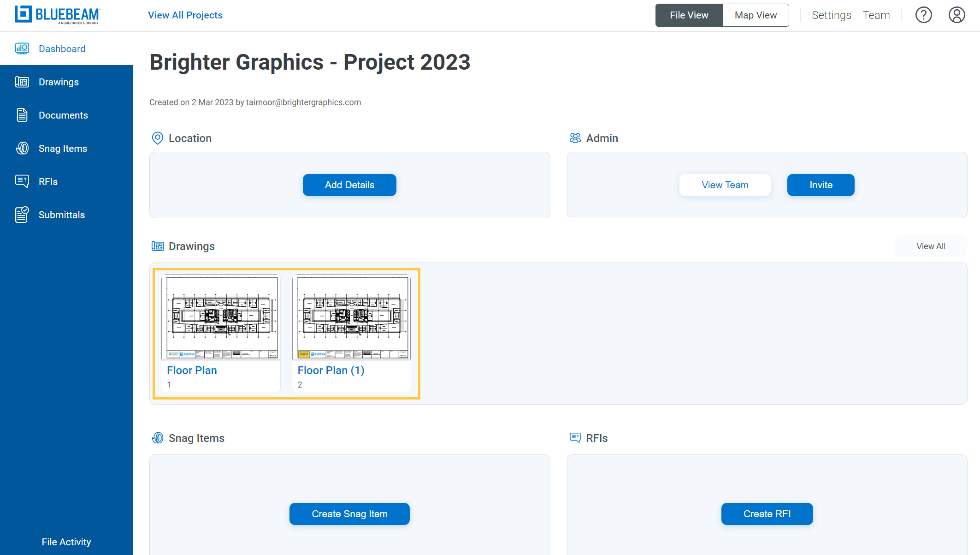
Task: Click the Floor Plan title link
Action: tap(192, 370)
